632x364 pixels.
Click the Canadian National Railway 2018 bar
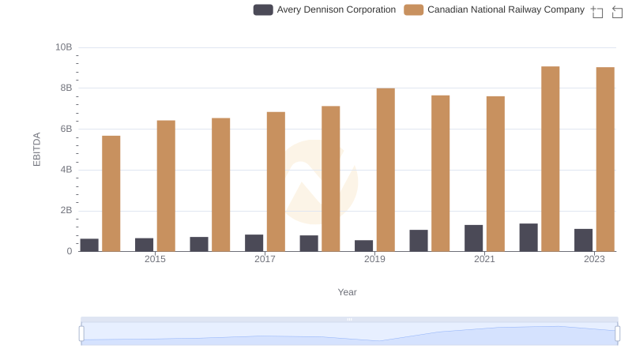tap(331, 179)
